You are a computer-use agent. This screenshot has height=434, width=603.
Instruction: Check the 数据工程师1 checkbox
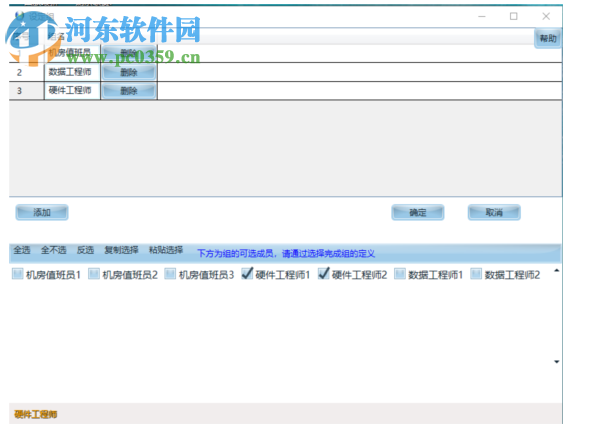point(400,274)
